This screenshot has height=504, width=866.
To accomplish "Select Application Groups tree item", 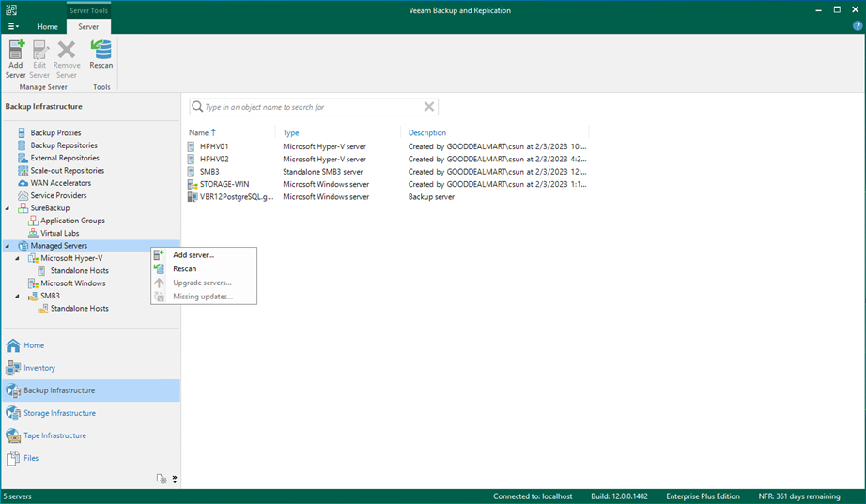I will click(x=72, y=221).
